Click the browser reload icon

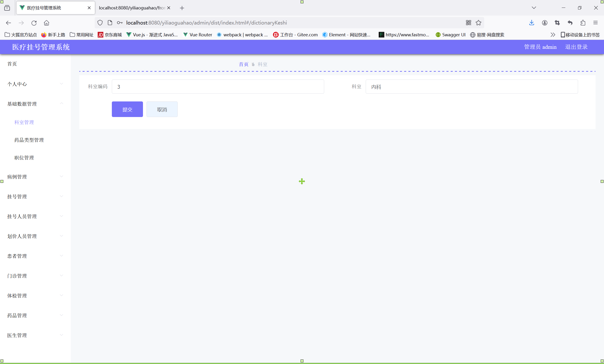[x=34, y=23]
